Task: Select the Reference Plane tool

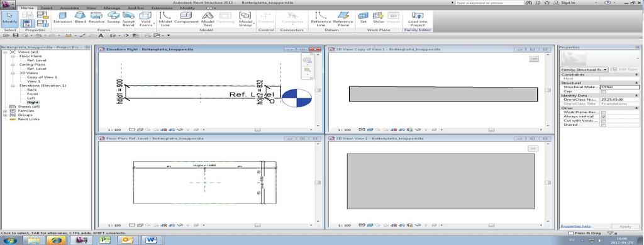Action: pos(343,19)
